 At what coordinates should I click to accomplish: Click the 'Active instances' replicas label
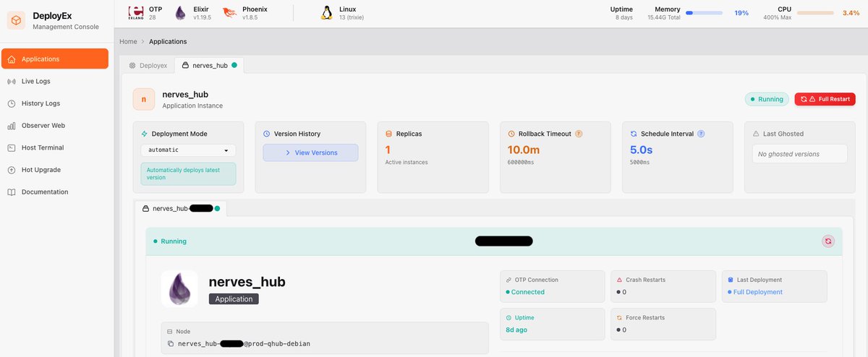coord(407,162)
